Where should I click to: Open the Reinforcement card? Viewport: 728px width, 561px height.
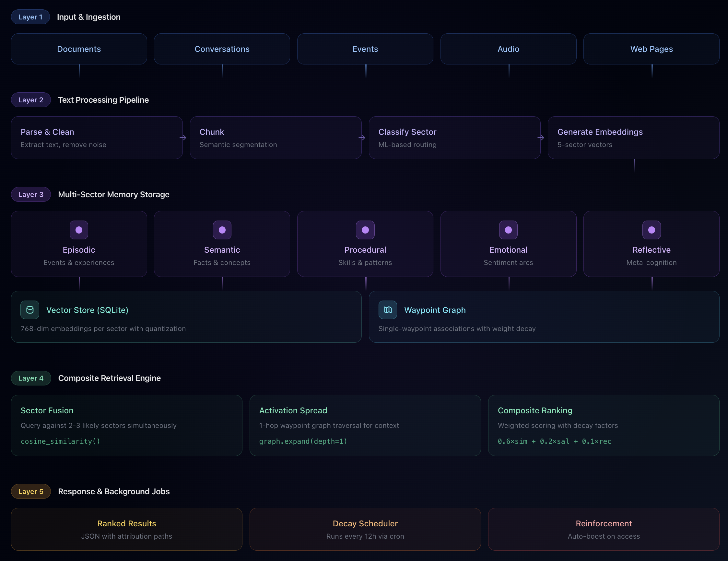tap(604, 529)
